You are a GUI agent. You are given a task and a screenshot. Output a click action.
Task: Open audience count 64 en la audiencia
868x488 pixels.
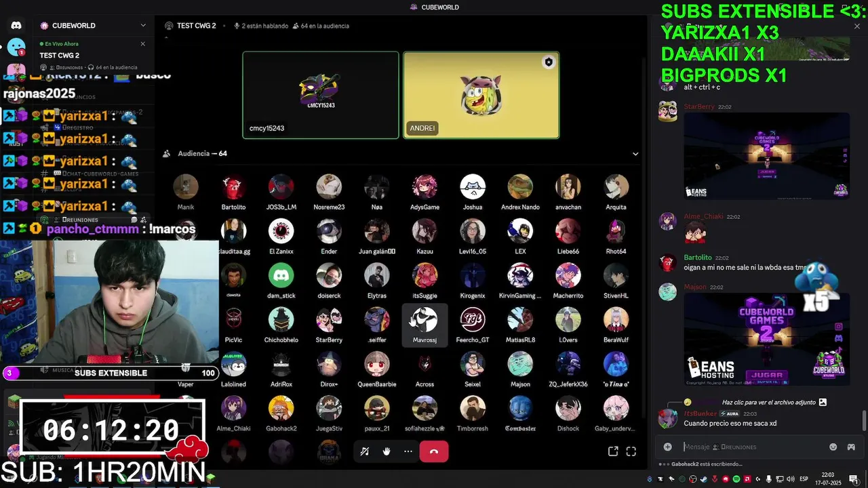(321, 26)
